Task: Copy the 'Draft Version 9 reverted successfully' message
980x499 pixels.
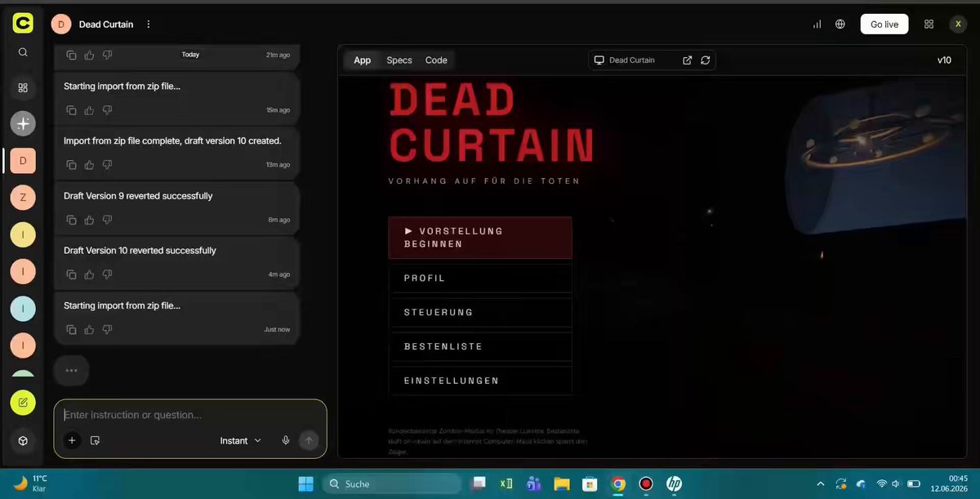Action: tap(71, 220)
